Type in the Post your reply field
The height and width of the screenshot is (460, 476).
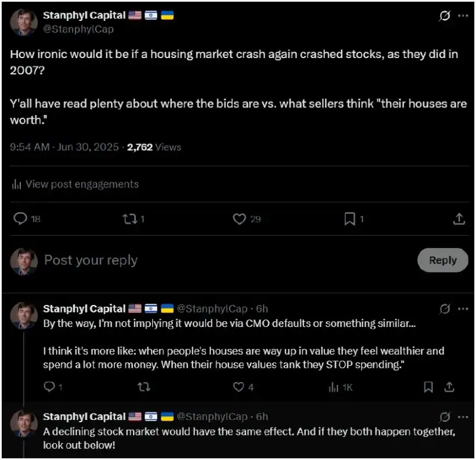[221, 260]
